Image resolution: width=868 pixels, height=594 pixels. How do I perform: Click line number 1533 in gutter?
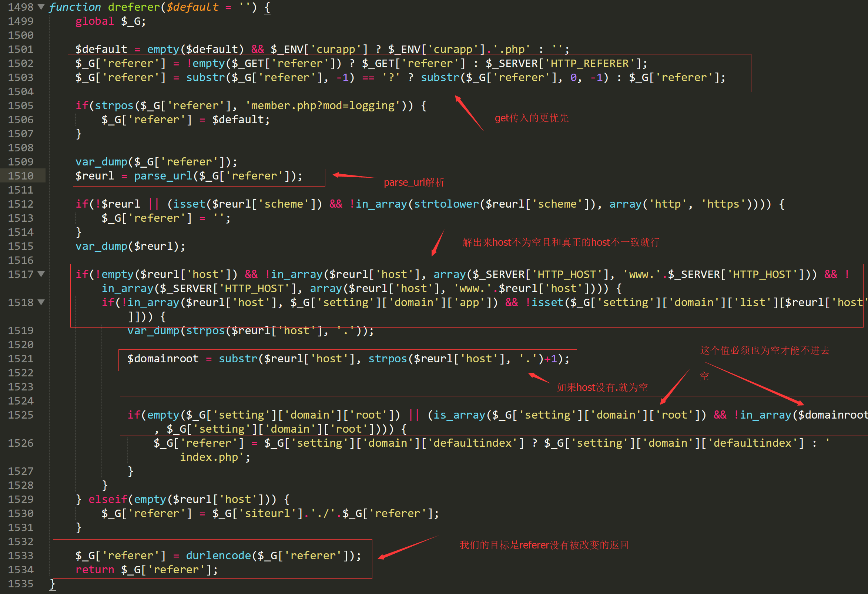(21, 556)
